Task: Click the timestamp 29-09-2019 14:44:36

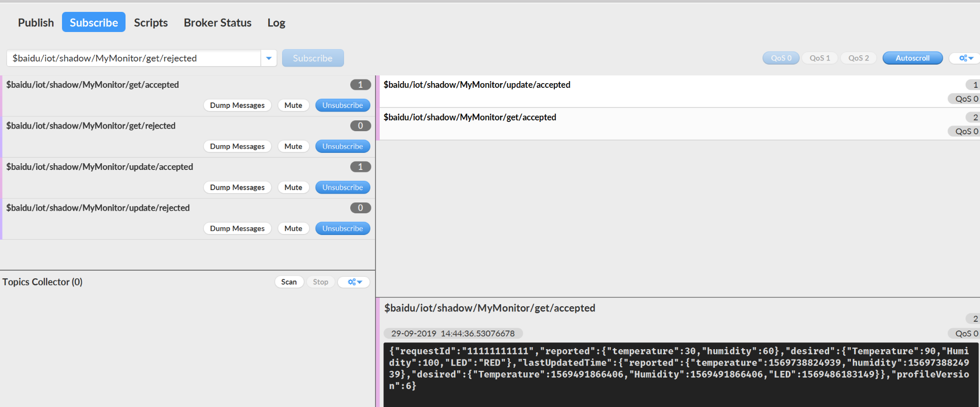Action: [453, 334]
